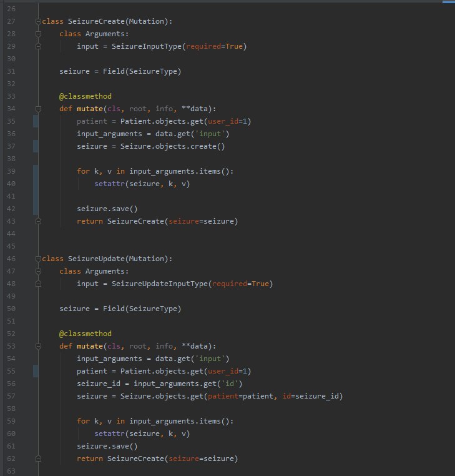Click 'id=seizure_id' argument on line 57
455x476 pixels.
click(x=310, y=396)
